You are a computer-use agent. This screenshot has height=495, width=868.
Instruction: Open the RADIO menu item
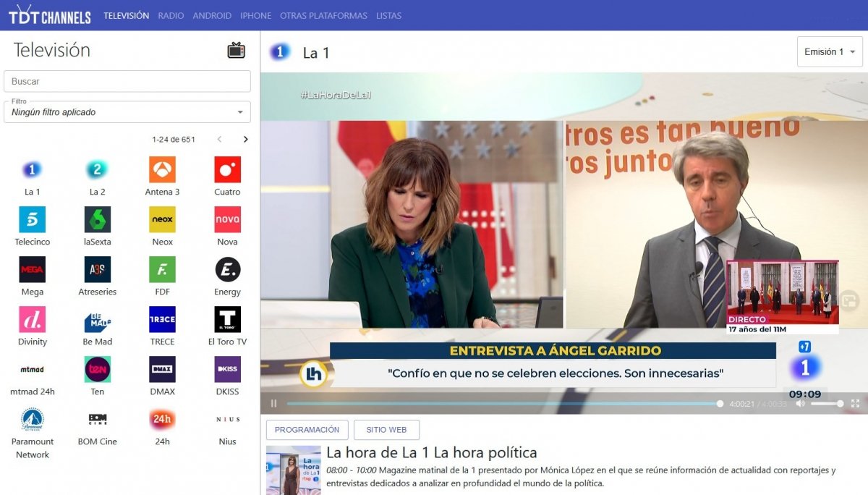coord(171,15)
